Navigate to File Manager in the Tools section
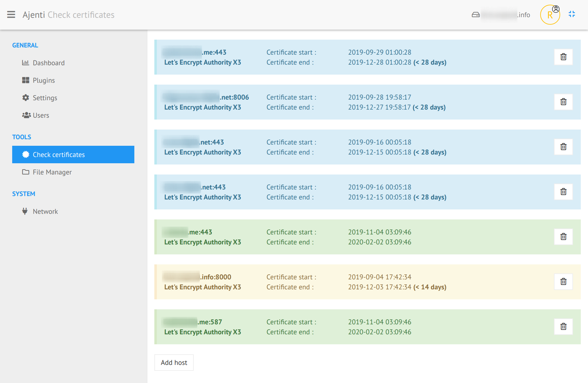Image resolution: width=588 pixels, height=383 pixels. (52, 172)
